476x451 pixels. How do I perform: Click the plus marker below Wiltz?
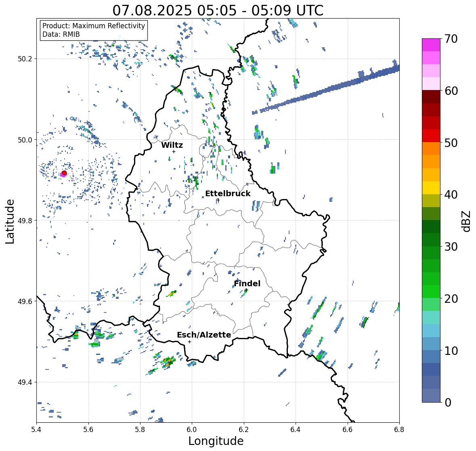pyautogui.click(x=174, y=151)
